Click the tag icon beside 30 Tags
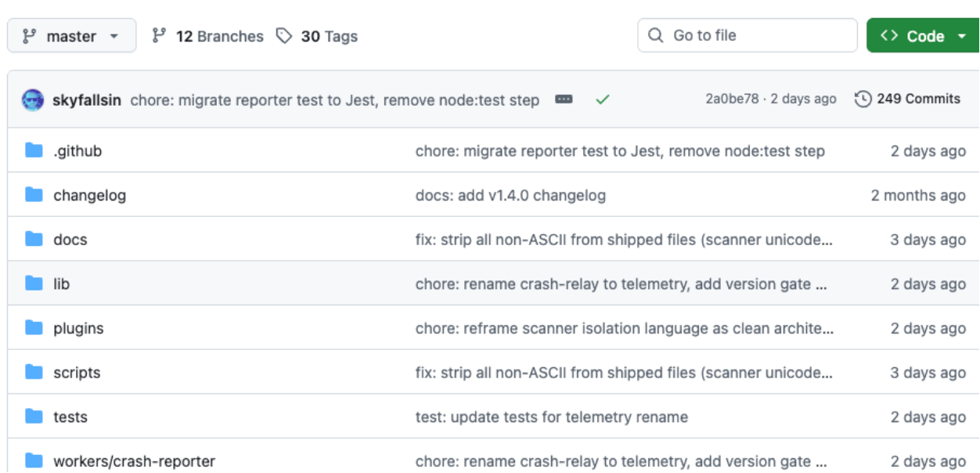980x473 pixels. click(284, 36)
